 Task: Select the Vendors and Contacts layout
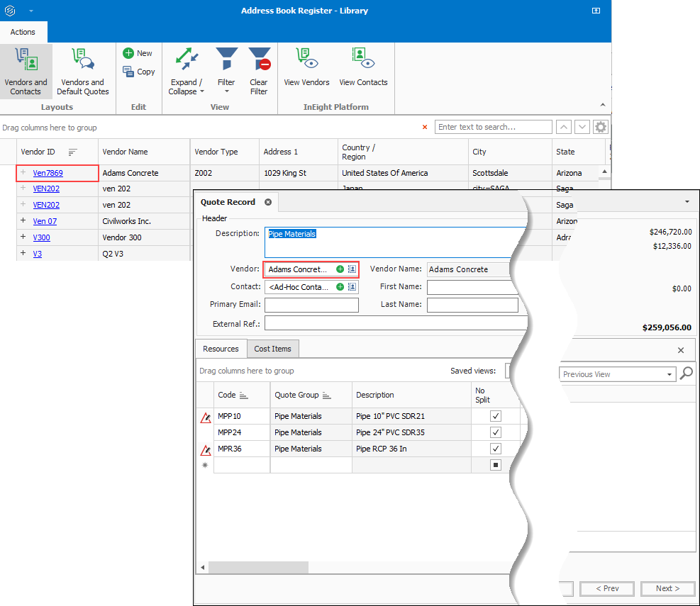click(26, 71)
